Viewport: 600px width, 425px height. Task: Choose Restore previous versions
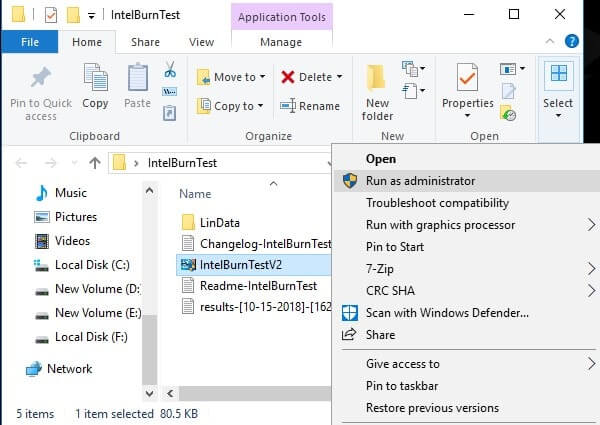click(x=467, y=408)
